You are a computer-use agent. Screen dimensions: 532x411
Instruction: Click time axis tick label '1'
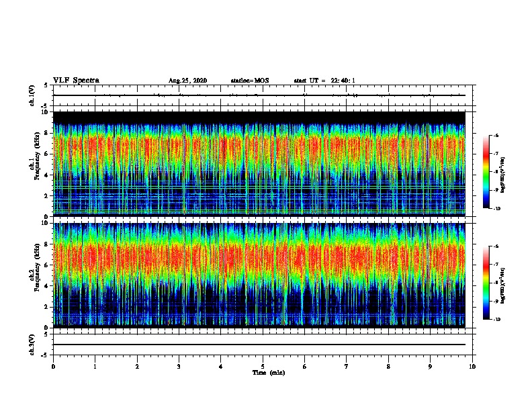coord(95,367)
